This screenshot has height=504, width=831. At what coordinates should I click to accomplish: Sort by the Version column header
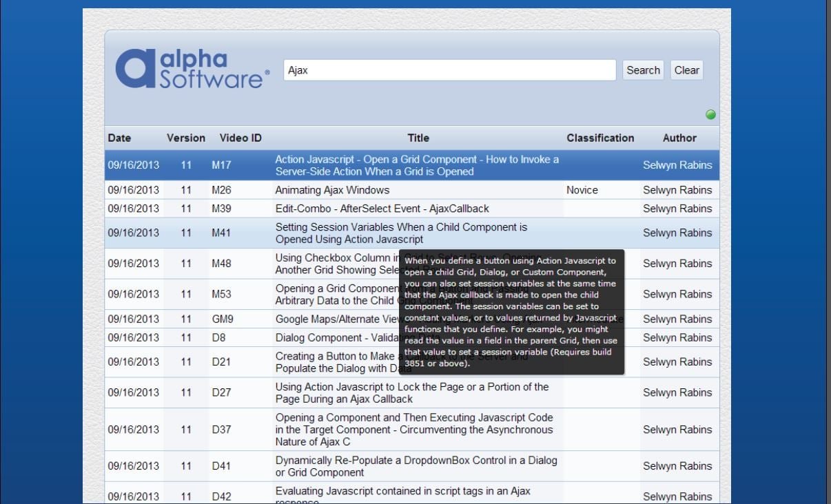[x=186, y=138]
